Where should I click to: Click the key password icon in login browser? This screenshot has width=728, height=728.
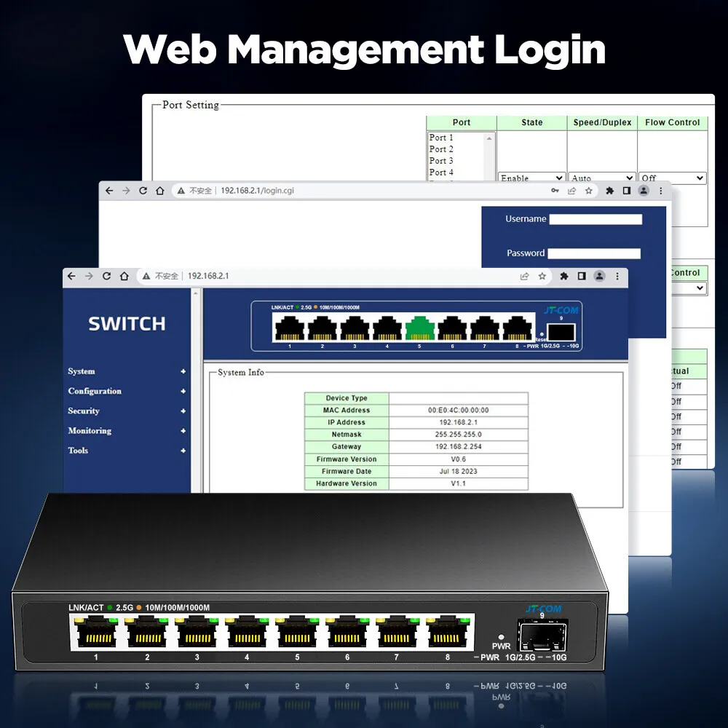[555, 191]
